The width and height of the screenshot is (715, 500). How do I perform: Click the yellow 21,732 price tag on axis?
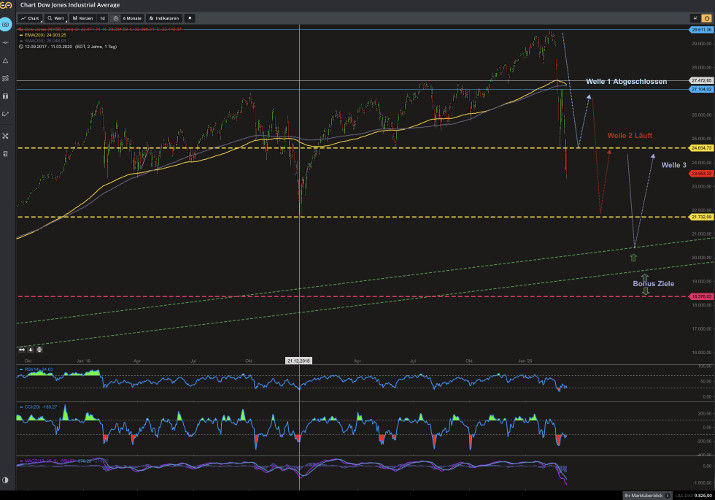[x=701, y=217]
